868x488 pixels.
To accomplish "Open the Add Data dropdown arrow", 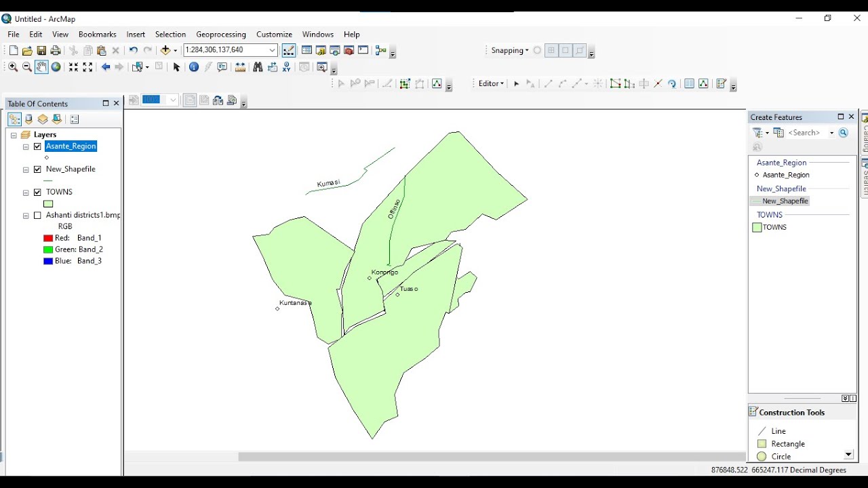I will click(x=175, y=50).
